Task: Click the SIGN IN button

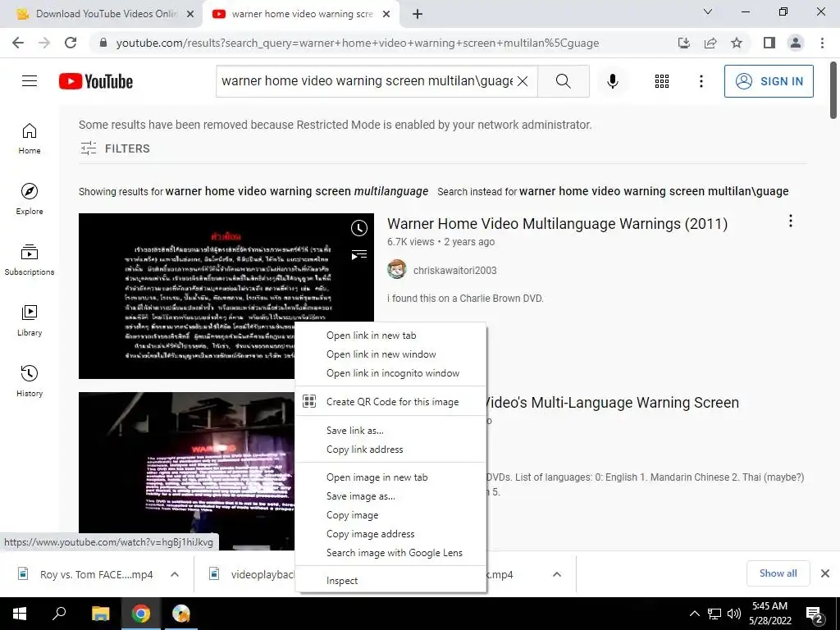Action: 769,81
